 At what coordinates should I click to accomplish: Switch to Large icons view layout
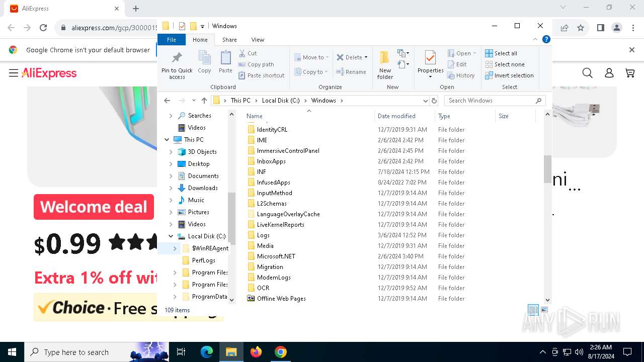coord(544,310)
